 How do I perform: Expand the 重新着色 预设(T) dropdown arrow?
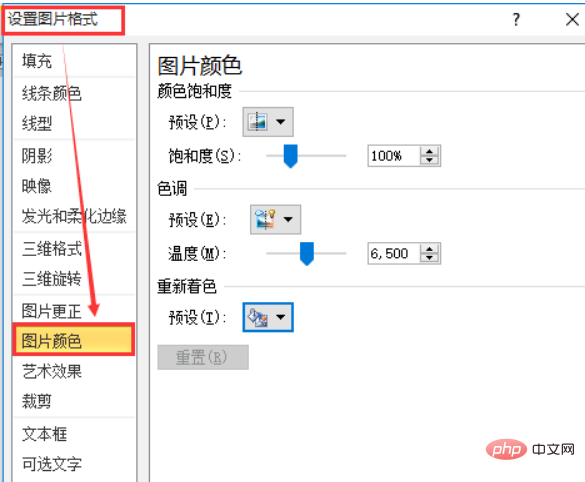click(281, 317)
